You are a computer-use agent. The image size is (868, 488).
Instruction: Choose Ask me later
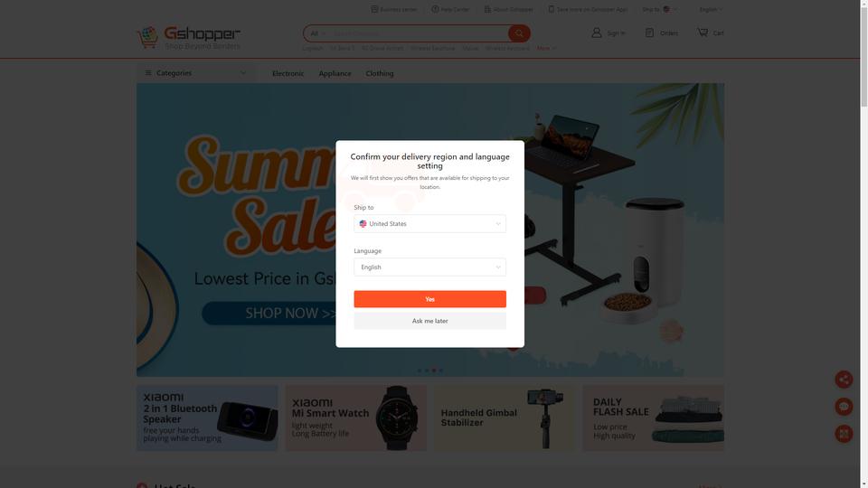(429, 321)
